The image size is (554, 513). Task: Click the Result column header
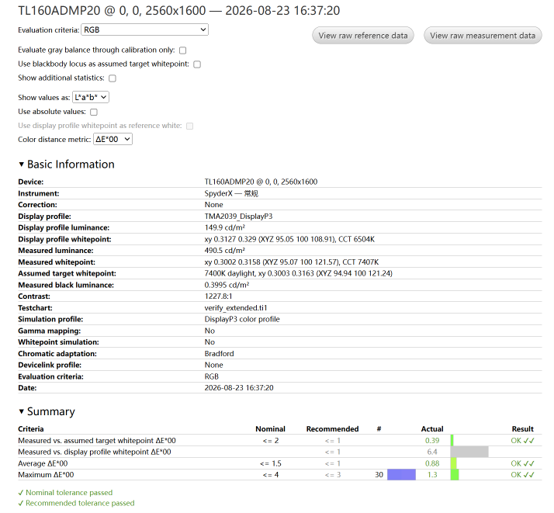[x=523, y=429]
